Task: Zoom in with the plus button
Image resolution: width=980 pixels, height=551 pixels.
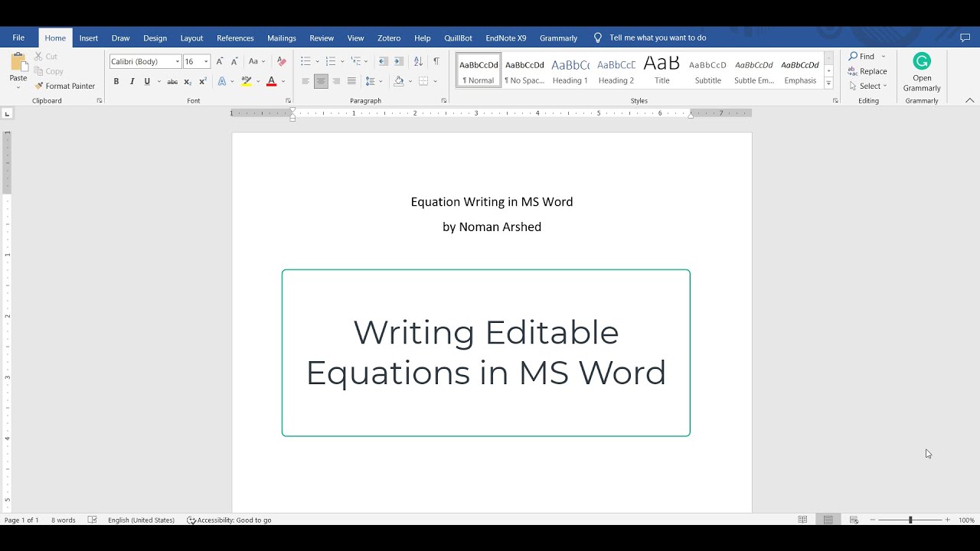Action: [947, 520]
